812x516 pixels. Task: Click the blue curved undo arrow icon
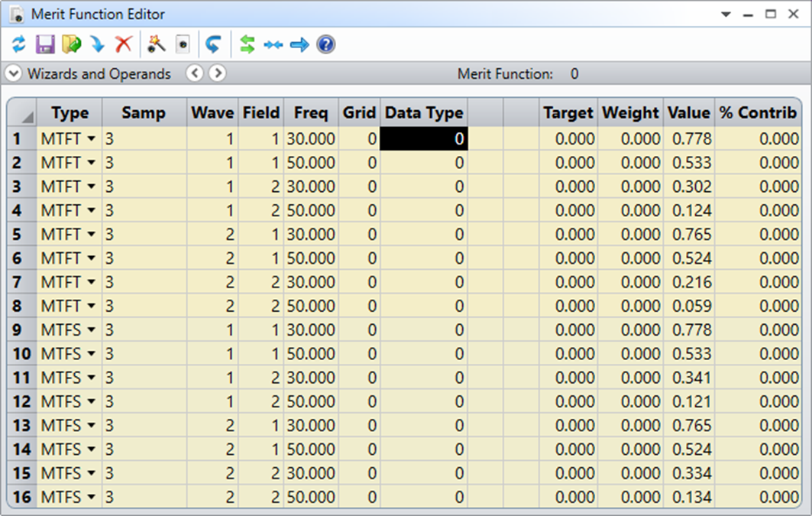[213, 45]
